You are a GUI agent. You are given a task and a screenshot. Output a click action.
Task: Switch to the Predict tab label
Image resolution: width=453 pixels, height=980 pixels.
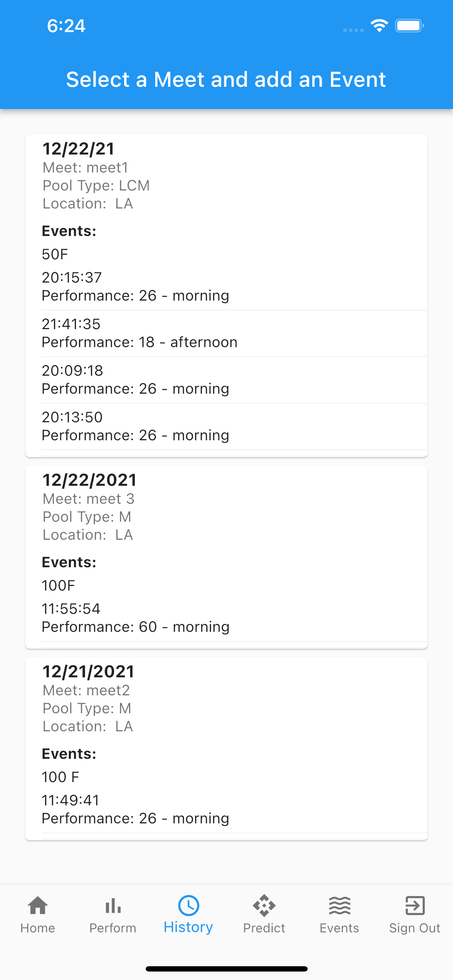pyautogui.click(x=264, y=928)
